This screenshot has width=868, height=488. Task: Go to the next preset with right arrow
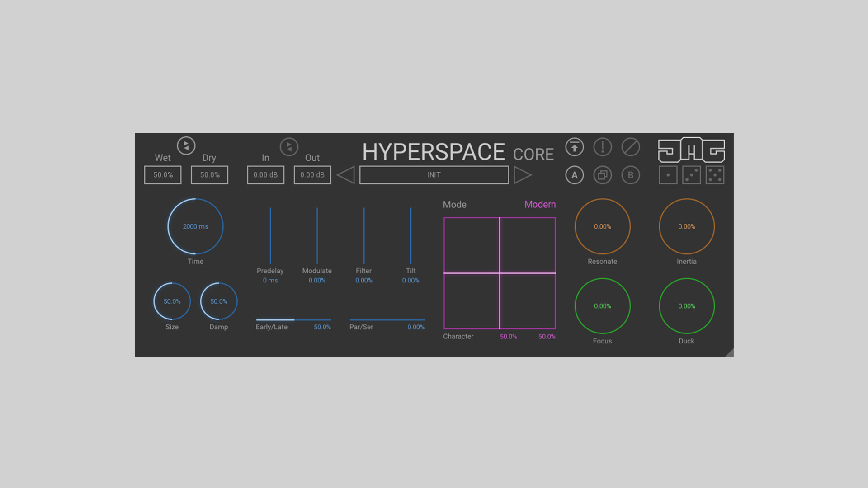point(523,175)
